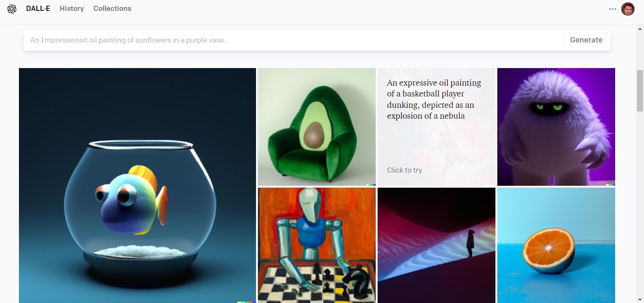Click the 'Click to try' prompt link

tap(405, 170)
